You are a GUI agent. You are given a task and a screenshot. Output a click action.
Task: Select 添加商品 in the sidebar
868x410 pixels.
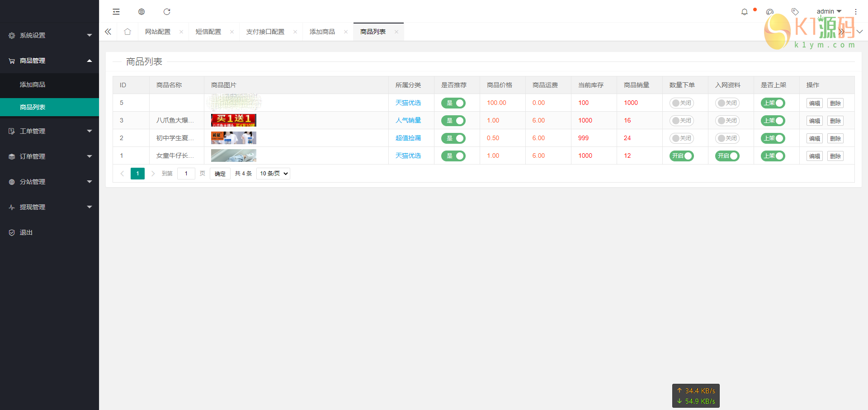click(x=33, y=85)
